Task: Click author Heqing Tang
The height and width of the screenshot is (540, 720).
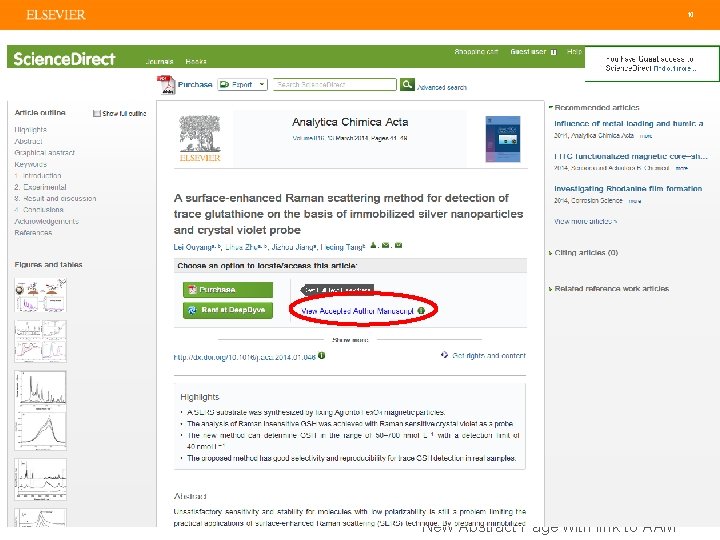Action: point(341,247)
